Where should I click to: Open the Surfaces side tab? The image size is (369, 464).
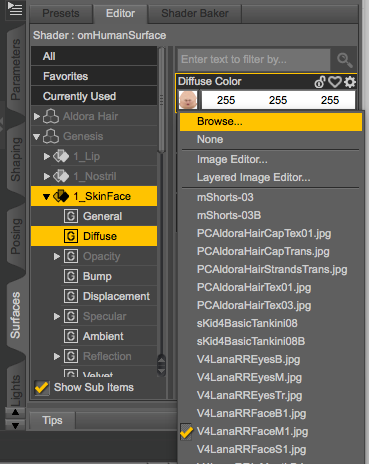pos(16,315)
